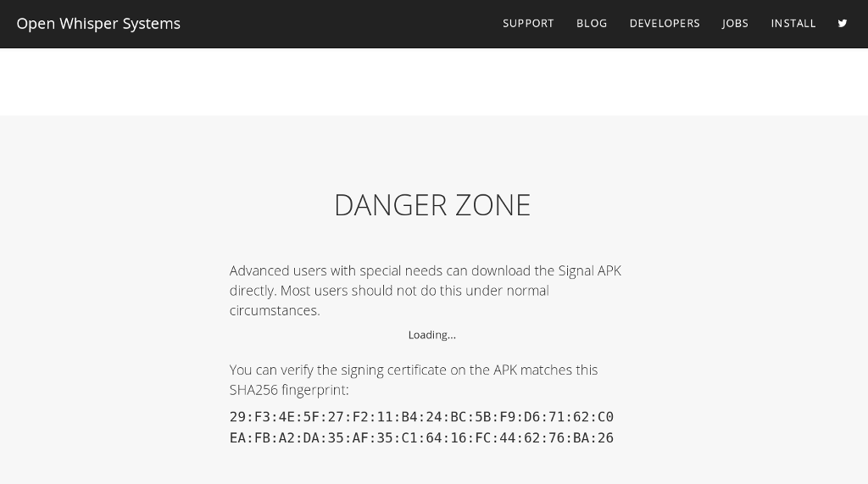
Task: Click the 'SHA256 fingerprint:' text
Action: point(289,390)
